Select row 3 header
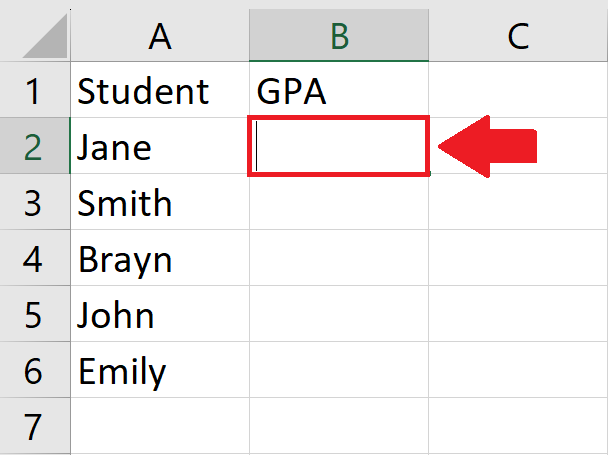The height and width of the screenshot is (455, 608). (x=35, y=202)
